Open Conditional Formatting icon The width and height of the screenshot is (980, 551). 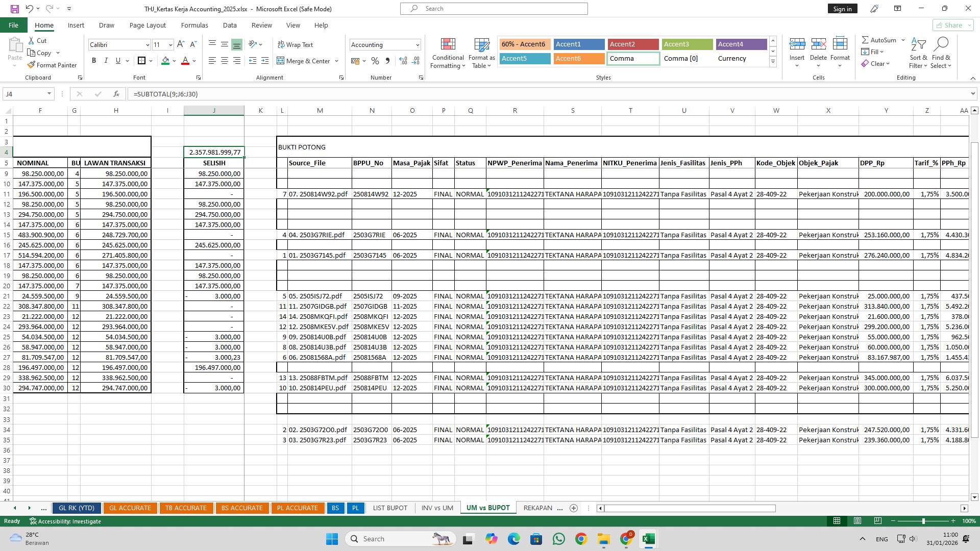(448, 45)
